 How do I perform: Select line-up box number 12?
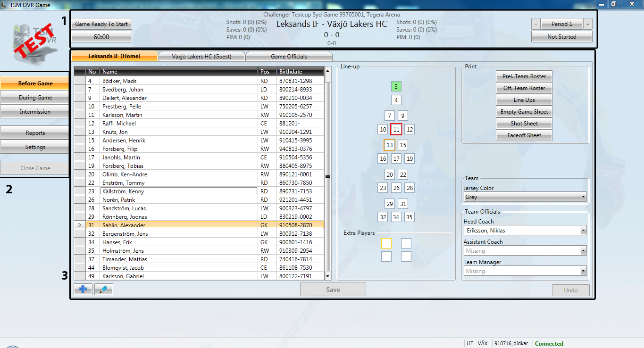click(x=410, y=129)
